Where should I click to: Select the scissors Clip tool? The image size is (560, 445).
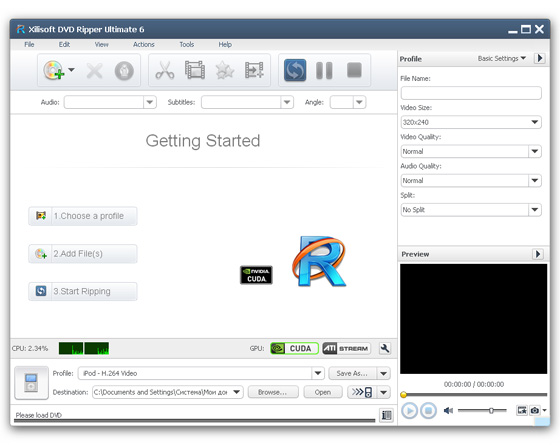pyautogui.click(x=165, y=70)
